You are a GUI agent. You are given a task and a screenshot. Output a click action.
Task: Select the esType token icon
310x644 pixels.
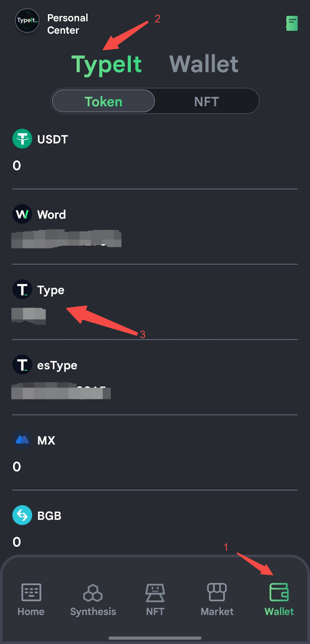22,365
